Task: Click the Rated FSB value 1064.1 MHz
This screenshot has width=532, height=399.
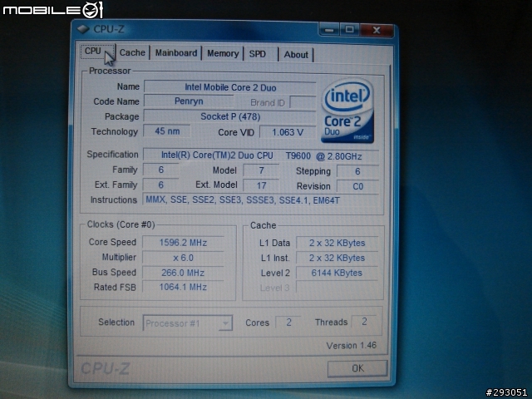Action: tap(183, 287)
